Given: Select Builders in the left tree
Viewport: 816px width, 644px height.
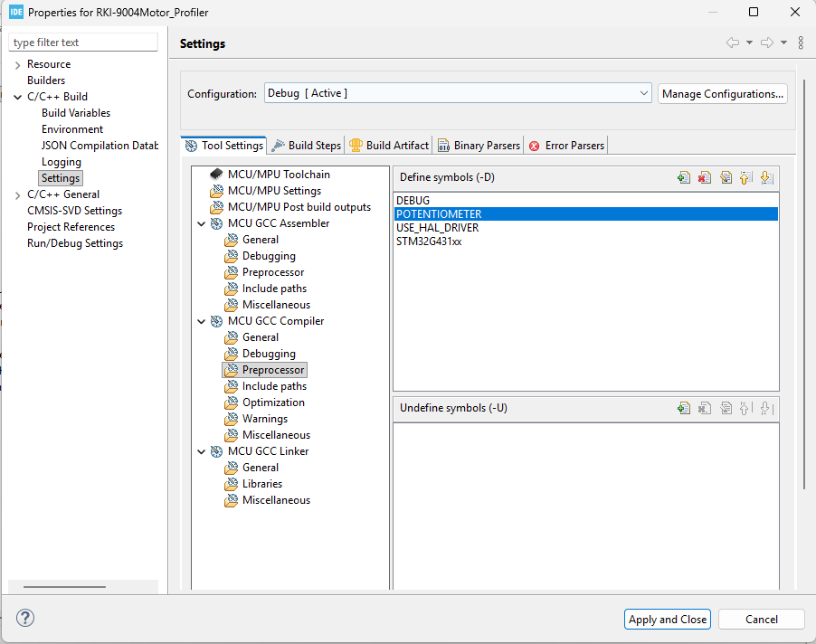Looking at the screenshot, I should pos(46,80).
